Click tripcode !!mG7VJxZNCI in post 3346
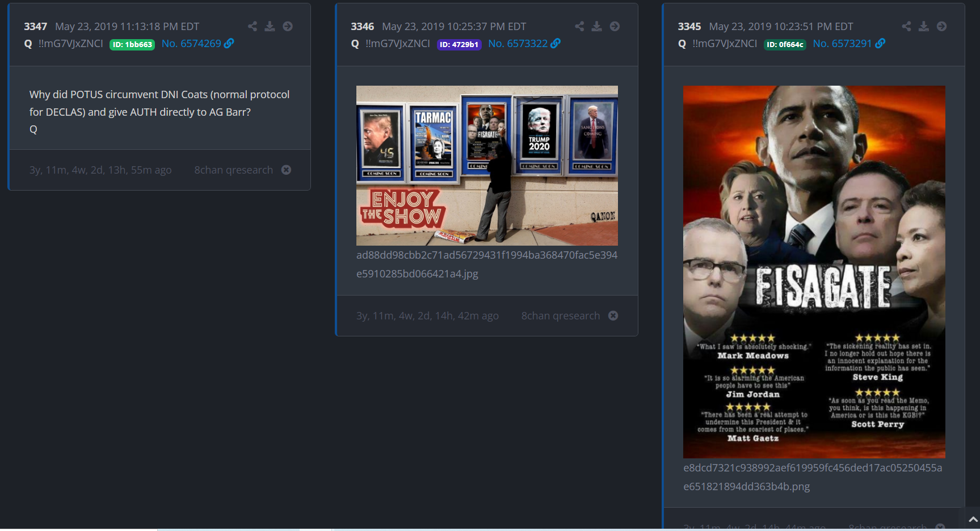The width and height of the screenshot is (980, 531). 398,44
